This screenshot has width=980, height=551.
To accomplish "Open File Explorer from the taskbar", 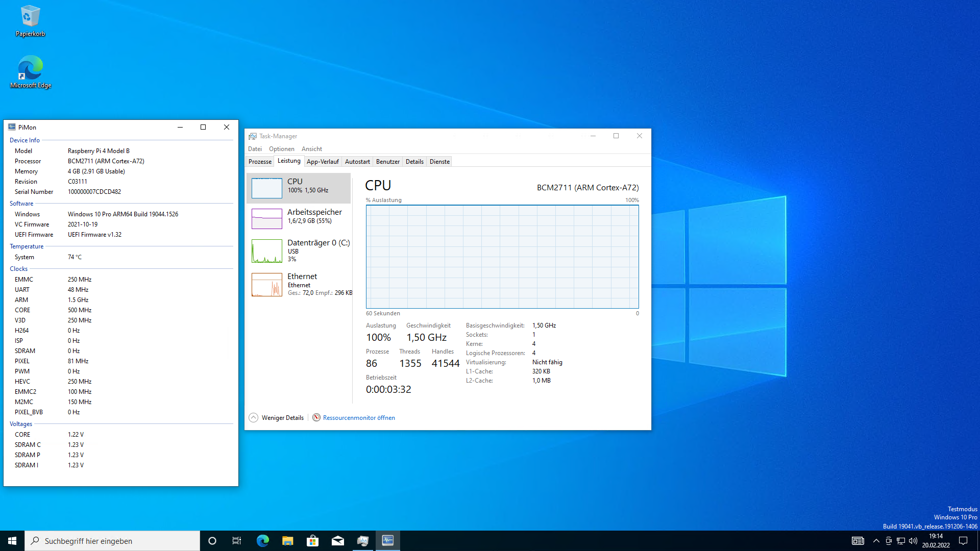I will pyautogui.click(x=287, y=541).
